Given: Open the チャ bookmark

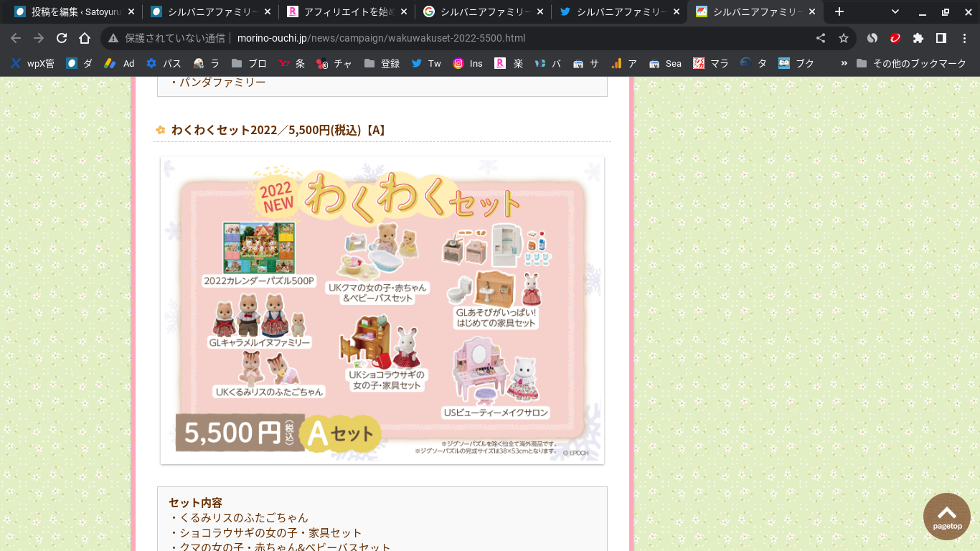Looking at the screenshot, I should tap(334, 63).
